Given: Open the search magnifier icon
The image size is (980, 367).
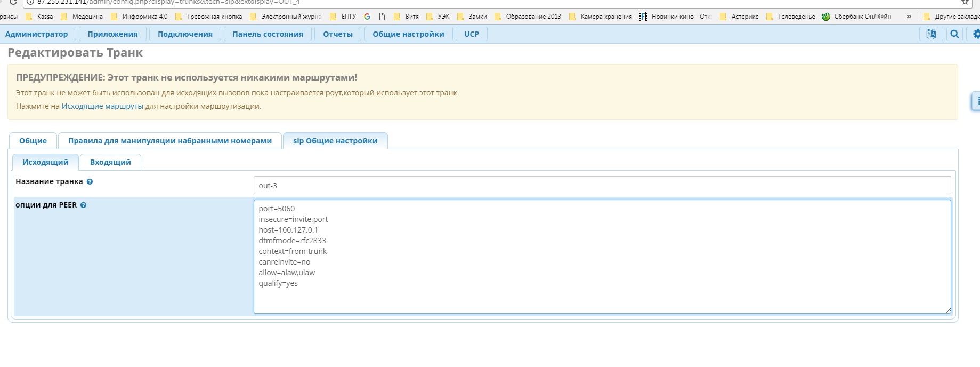Looking at the screenshot, I should [x=954, y=34].
